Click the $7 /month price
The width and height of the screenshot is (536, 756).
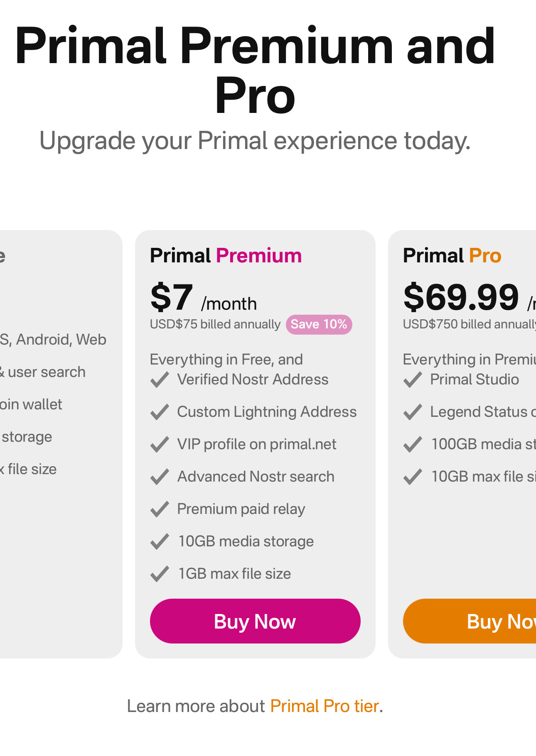[203, 298]
